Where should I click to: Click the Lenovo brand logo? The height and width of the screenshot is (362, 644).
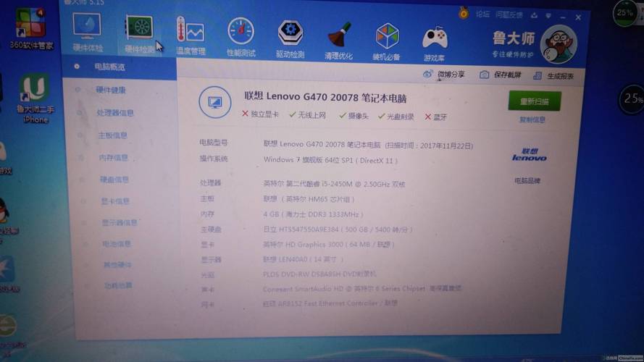(x=530, y=155)
